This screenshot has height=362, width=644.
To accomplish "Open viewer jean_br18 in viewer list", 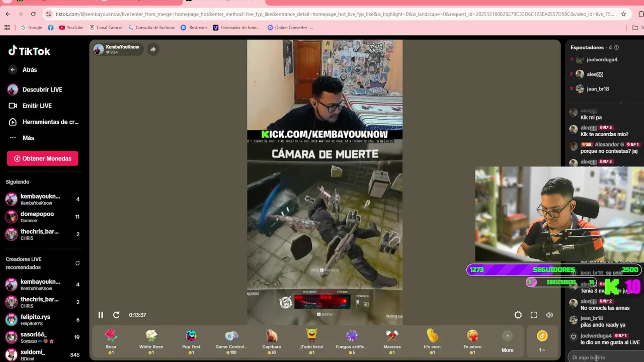I will [598, 89].
